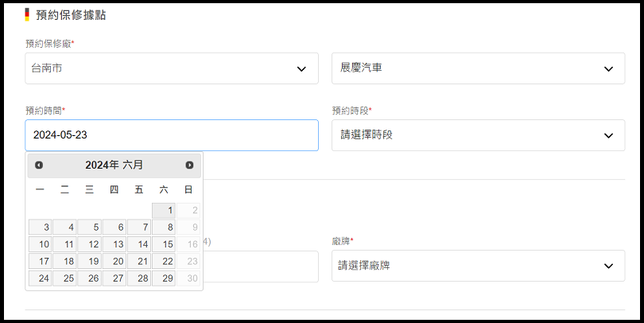
Task: Pick June 14 in the calendar
Action: click(139, 244)
